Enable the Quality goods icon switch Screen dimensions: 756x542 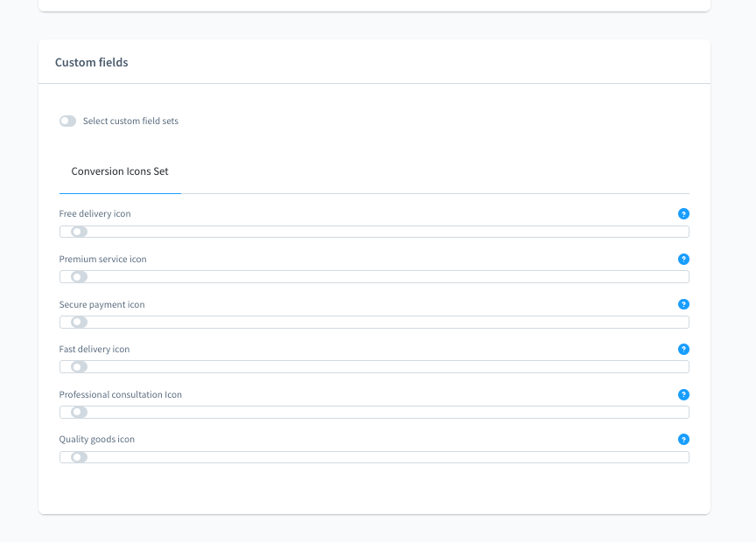[79, 457]
